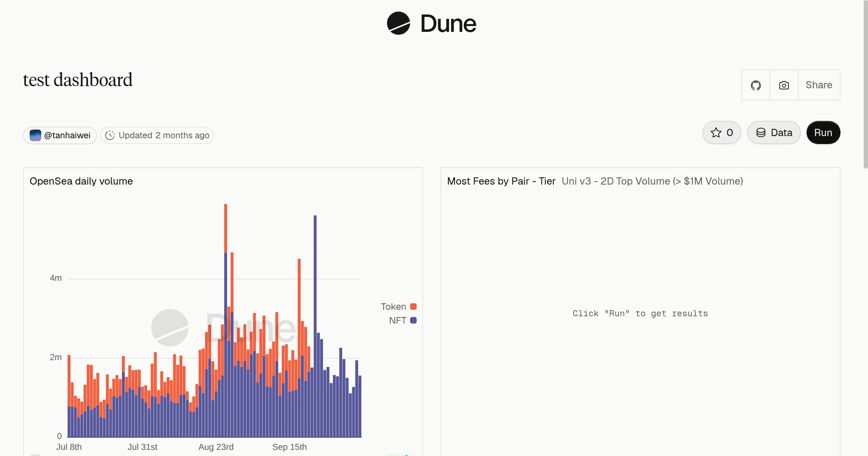Open @tanhaiwei author profile
The height and width of the screenshot is (456, 868).
click(60, 135)
